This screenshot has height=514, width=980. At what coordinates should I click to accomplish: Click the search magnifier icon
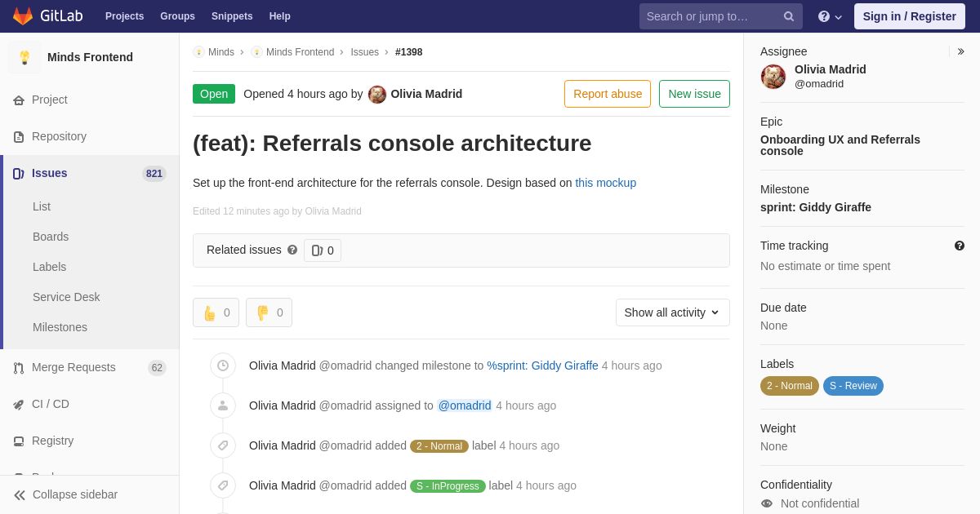coord(788,16)
